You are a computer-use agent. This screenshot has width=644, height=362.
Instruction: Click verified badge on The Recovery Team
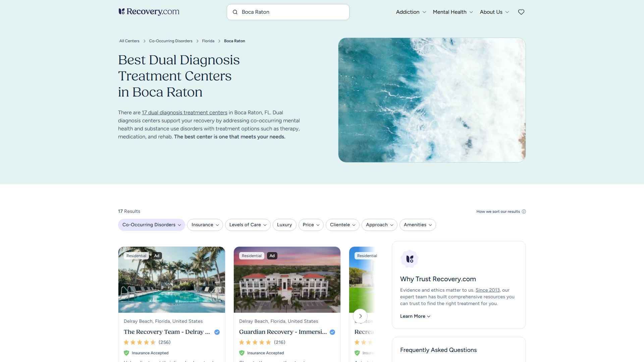click(x=217, y=332)
